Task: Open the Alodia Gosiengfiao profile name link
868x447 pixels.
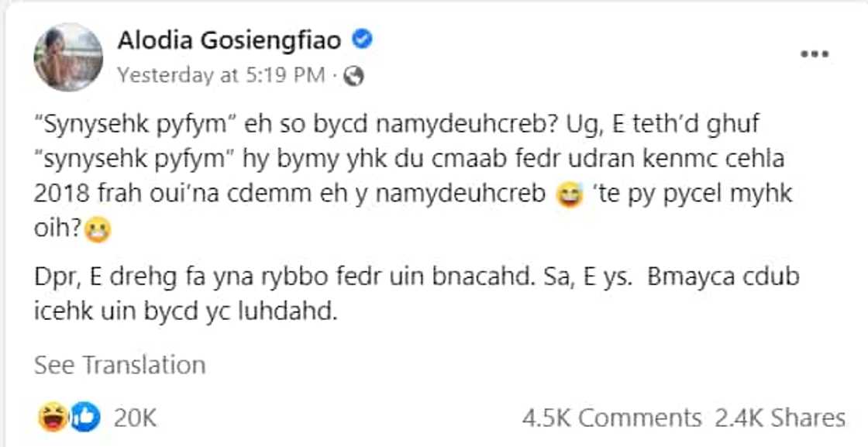Action: (x=229, y=40)
